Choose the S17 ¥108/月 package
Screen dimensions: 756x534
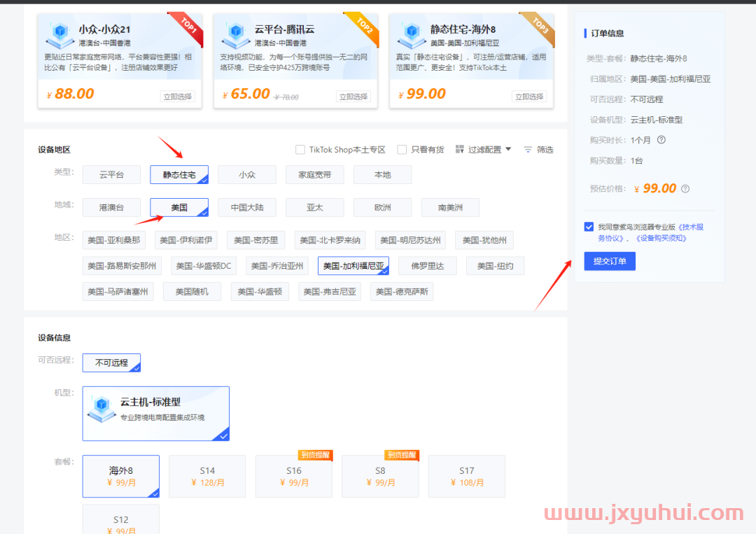[x=467, y=476]
